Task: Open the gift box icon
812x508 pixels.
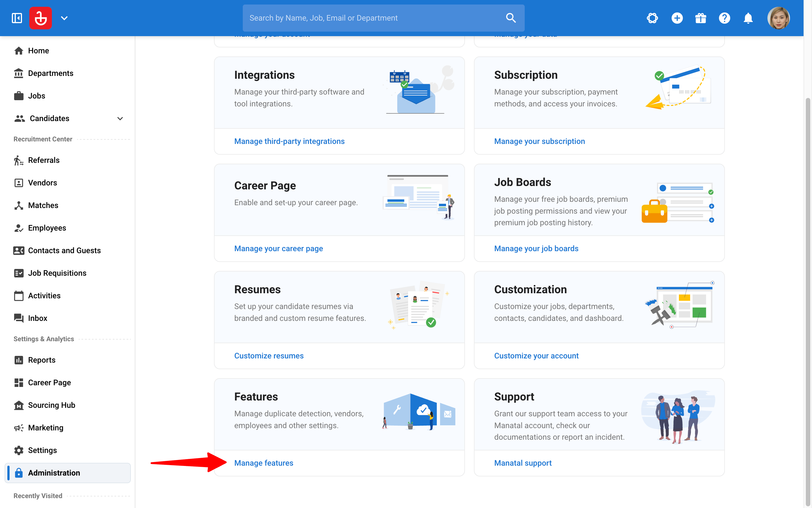Action: 701,18
